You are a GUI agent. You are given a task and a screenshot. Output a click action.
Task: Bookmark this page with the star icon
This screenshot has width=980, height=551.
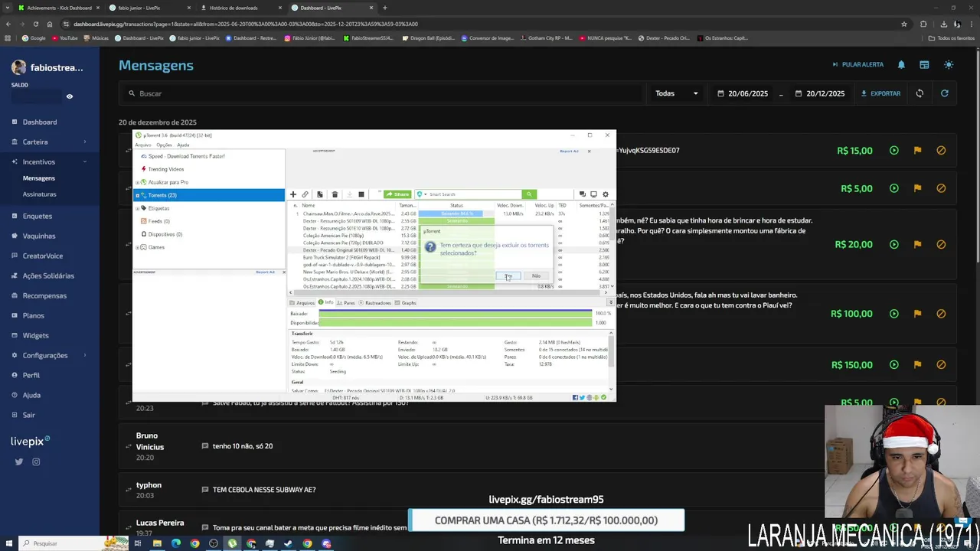click(x=904, y=24)
